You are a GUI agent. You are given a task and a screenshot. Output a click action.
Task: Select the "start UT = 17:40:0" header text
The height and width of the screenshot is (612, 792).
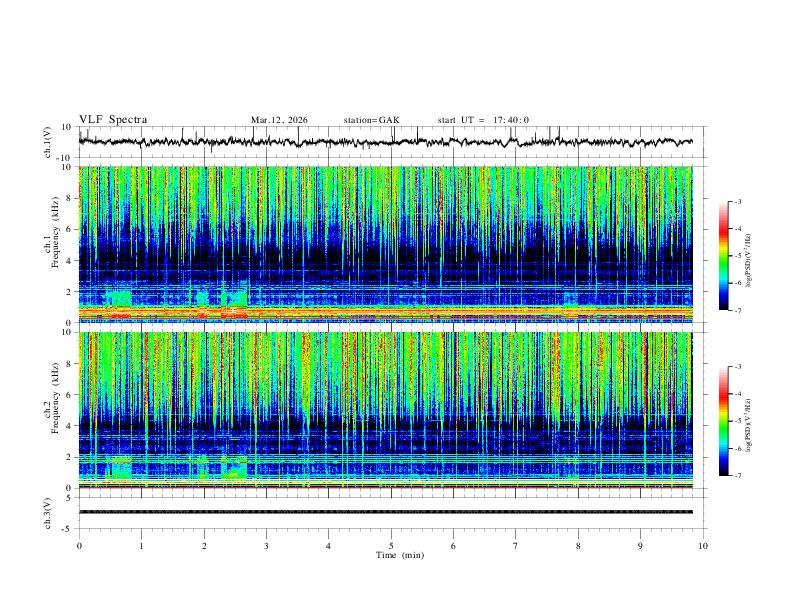tap(483, 120)
